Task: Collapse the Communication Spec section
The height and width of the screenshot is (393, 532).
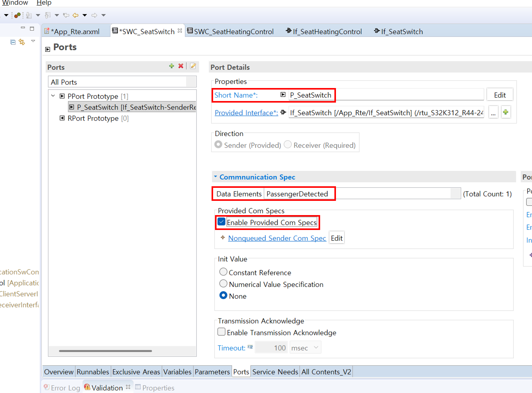Action: 216,177
